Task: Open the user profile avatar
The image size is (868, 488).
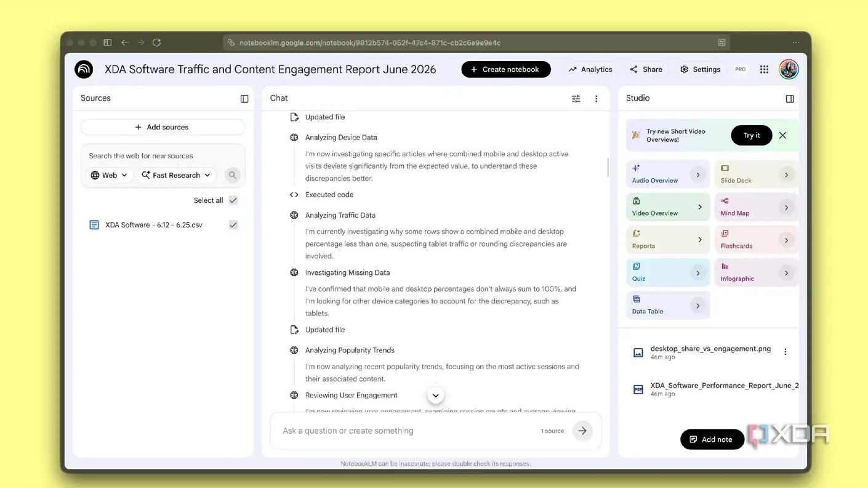Action: (x=789, y=69)
